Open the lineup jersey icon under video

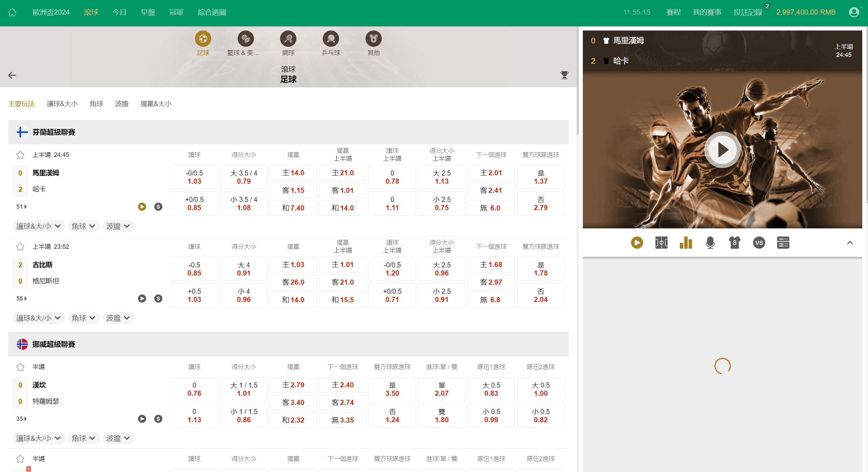pos(734,243)
